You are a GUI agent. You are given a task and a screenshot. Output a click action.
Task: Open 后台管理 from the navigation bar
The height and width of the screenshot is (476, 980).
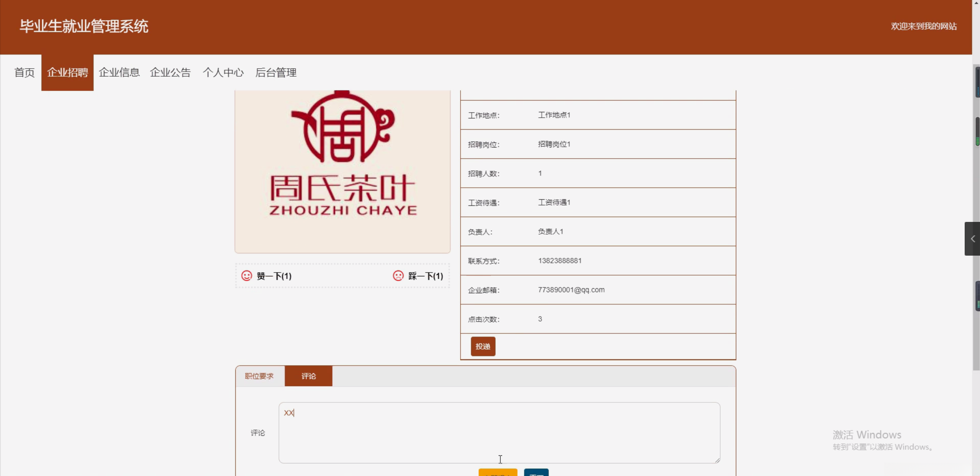coord(276,72)
